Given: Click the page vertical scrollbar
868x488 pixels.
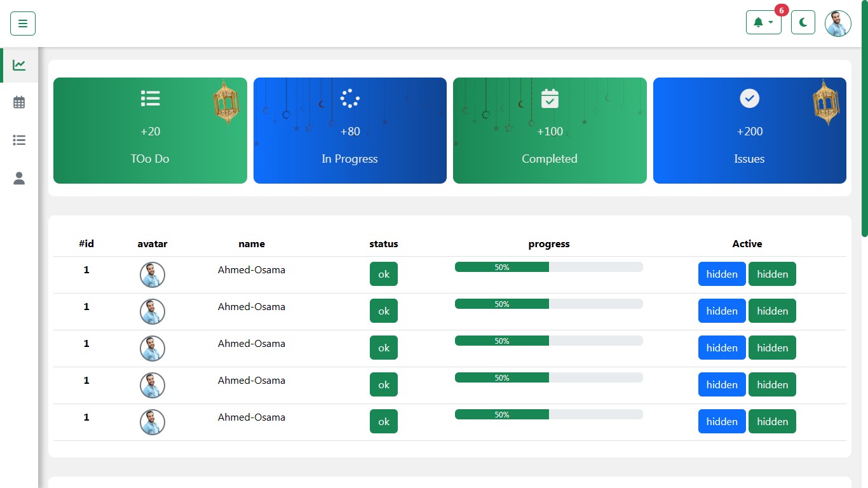Looking at the screenshot, I should pyautogui.click(x=864, y=121).
